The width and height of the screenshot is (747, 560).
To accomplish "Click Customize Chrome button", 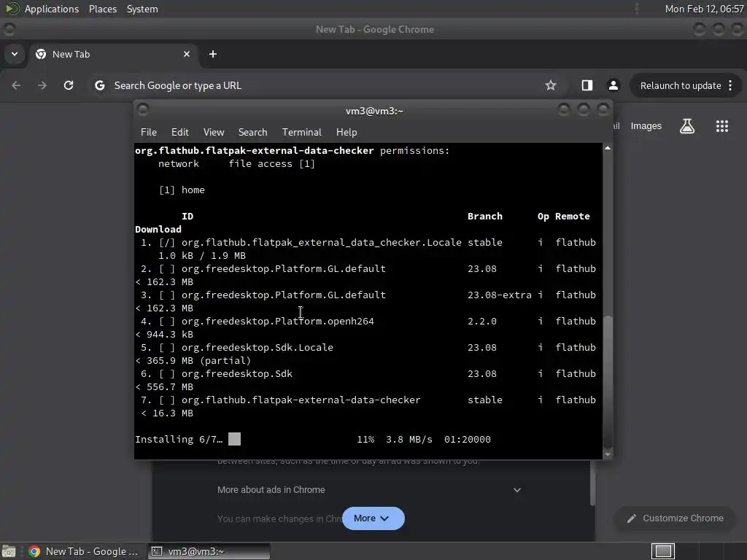I will [x=676, y=518].
